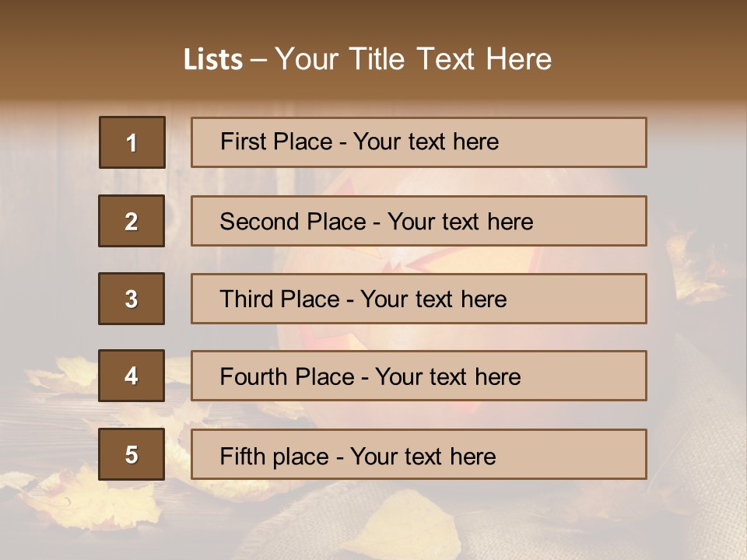Choose the number 5 box
This screenshot has height=560, width=747.
(132, 454)
